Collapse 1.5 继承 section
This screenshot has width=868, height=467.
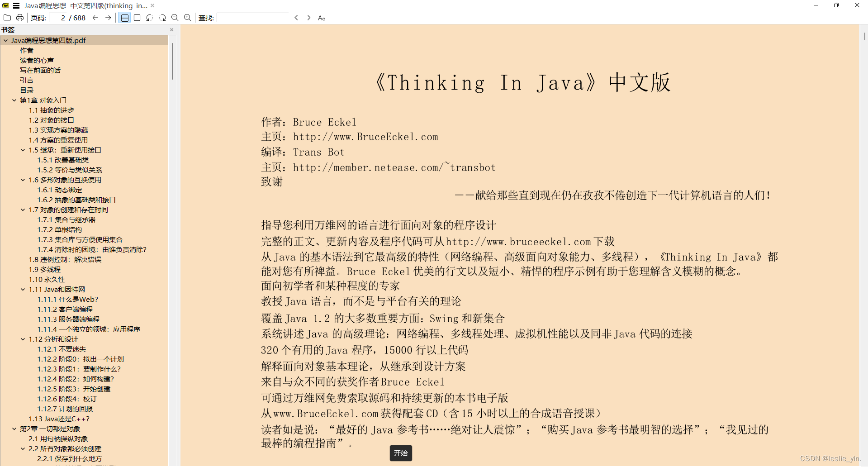click(x=23, y=150)
